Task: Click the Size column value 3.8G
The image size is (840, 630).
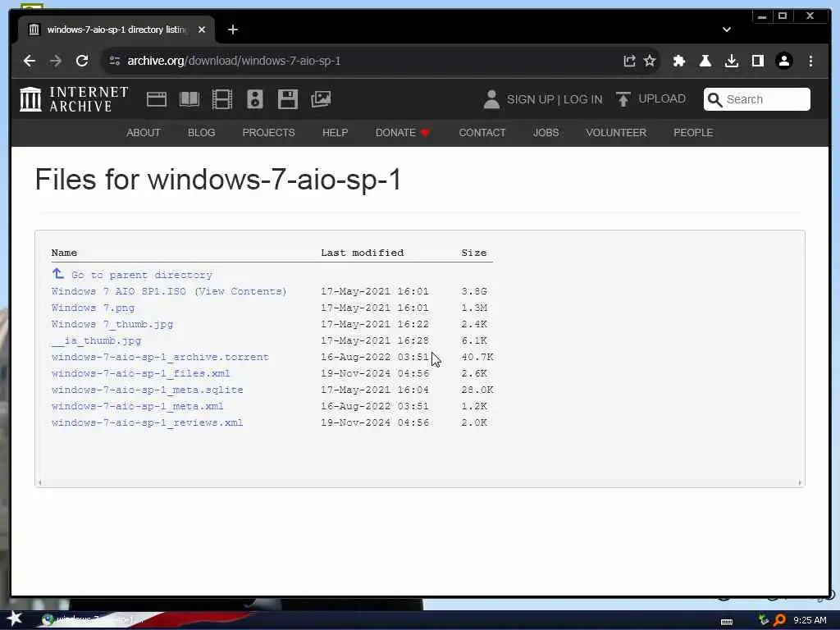Action: 474,291
